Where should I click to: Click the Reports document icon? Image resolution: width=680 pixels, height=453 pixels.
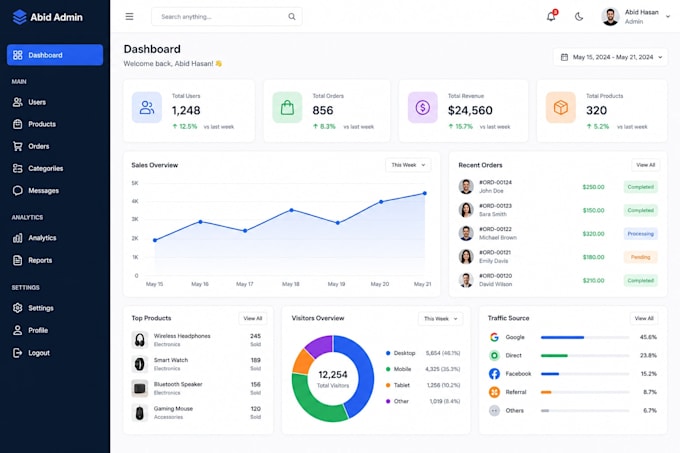pos(17,260)
